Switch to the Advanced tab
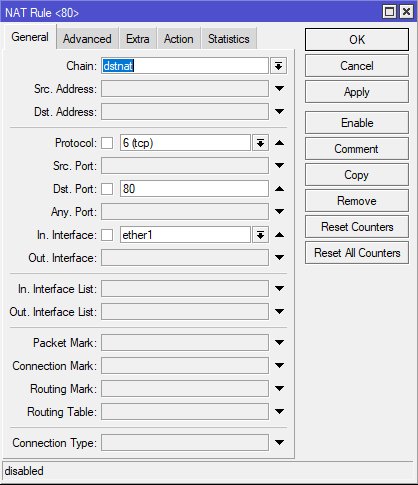The image size is (418, 485). pos(87,39)
